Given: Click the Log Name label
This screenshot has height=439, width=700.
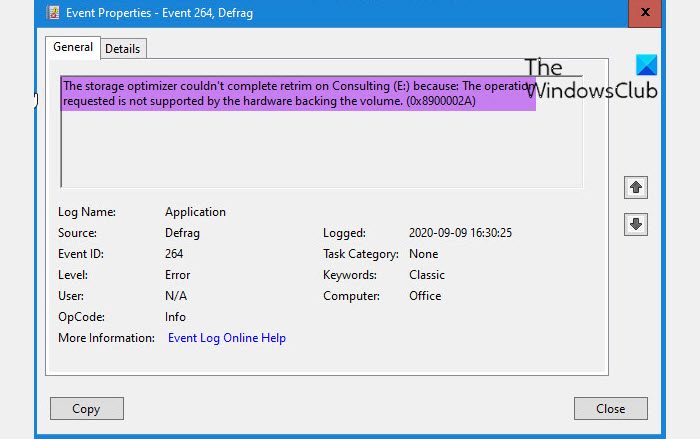Looking at the screenshot, I should [87, 212].
